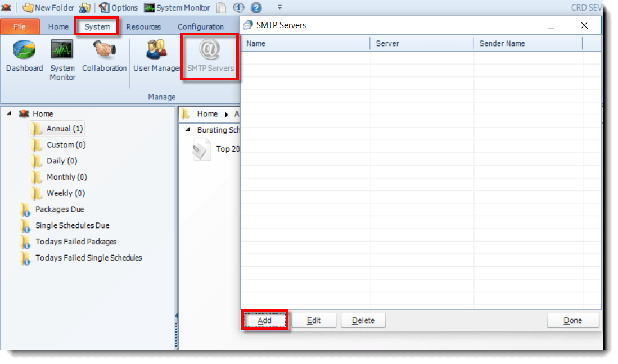Click the information icon in the toolbar
This screenshot has height=364, width=618.
[238, 7]
